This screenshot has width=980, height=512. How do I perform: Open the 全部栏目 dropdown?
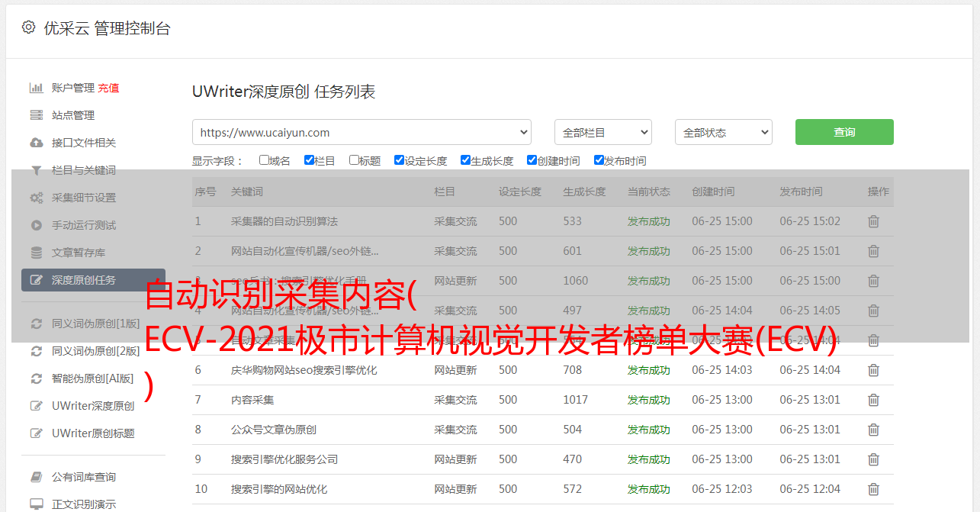point(603,132)
